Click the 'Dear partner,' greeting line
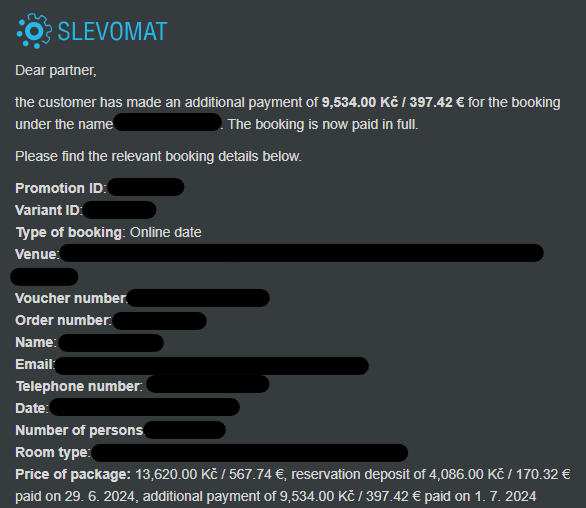Image resolution: width=586 pixels, height=508 pixels. tap(56, 70)
